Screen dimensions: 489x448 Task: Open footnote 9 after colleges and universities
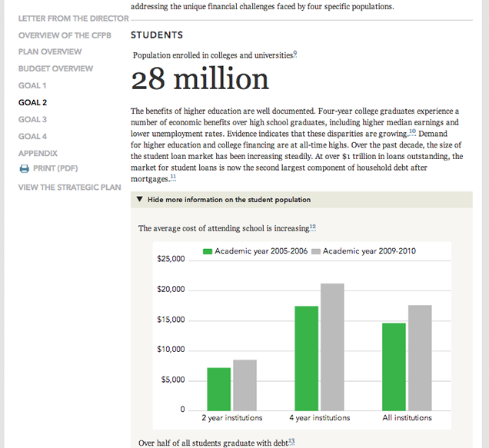point(295,54)
